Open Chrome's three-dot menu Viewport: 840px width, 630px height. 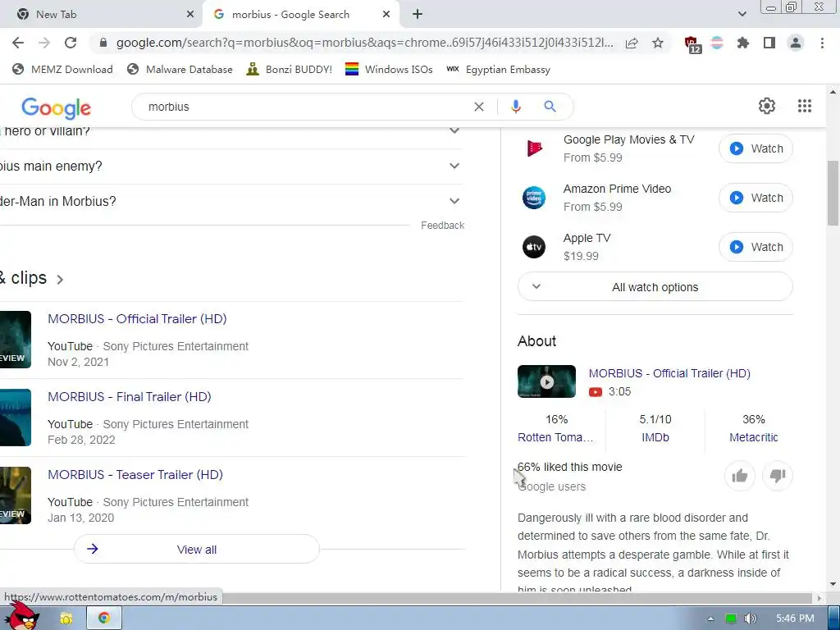point(822,43)
